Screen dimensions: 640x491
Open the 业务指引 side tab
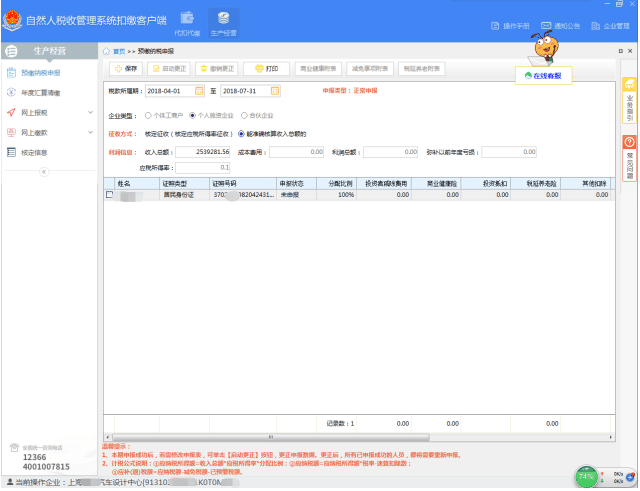coord(629,100)
